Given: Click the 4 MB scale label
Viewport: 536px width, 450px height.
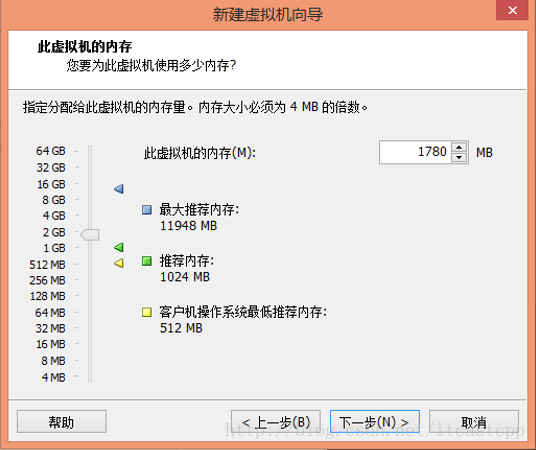Looking at the screenshot, I should (53, 378).
